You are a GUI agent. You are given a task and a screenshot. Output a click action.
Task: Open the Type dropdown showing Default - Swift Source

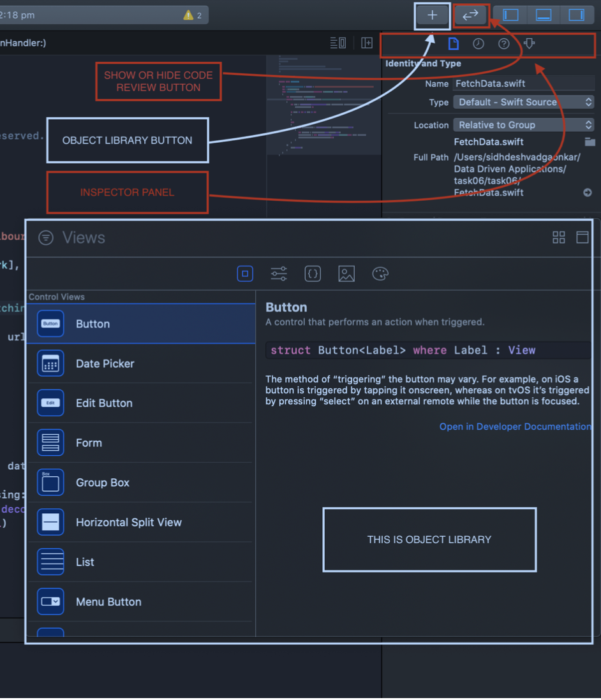point(523,102)
